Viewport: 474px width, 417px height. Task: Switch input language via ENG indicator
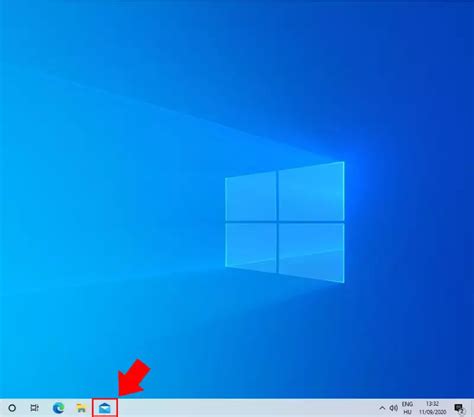tap(407, 404)
